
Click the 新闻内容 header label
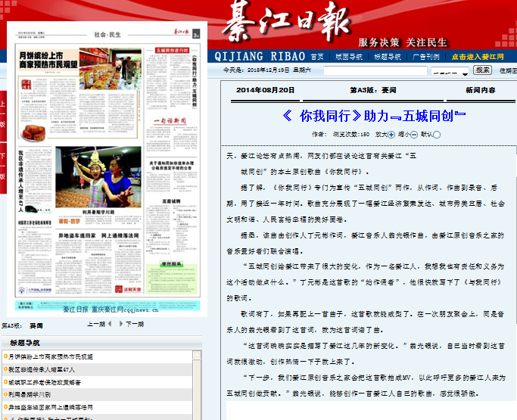481,90
